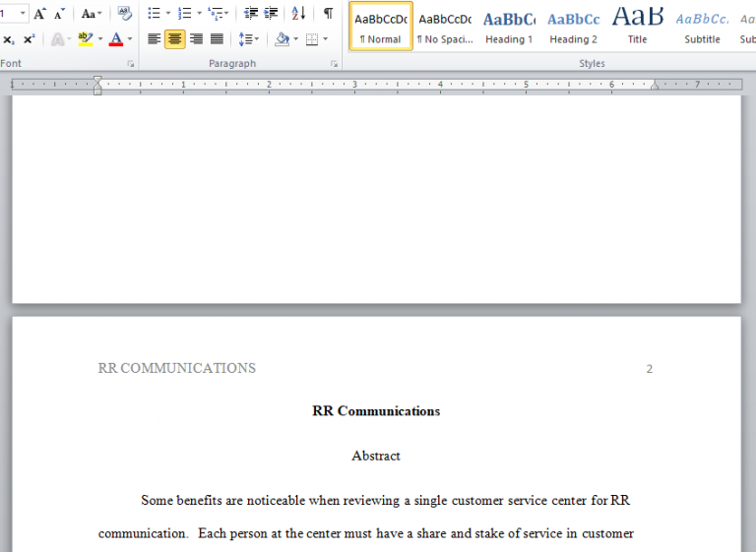Click the Grow Font icon
The height and width of the screenshot is (552, 756).
click(x=39, y=14)
